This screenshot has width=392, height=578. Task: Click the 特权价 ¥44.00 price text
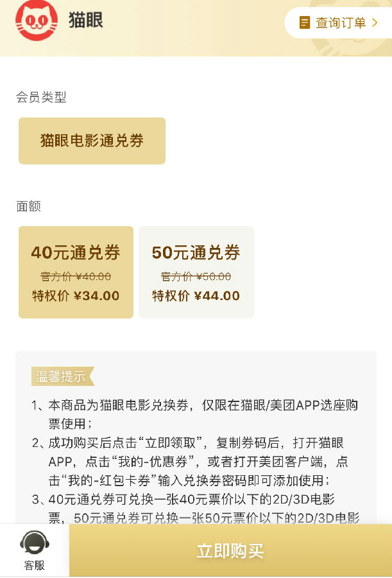196,296
